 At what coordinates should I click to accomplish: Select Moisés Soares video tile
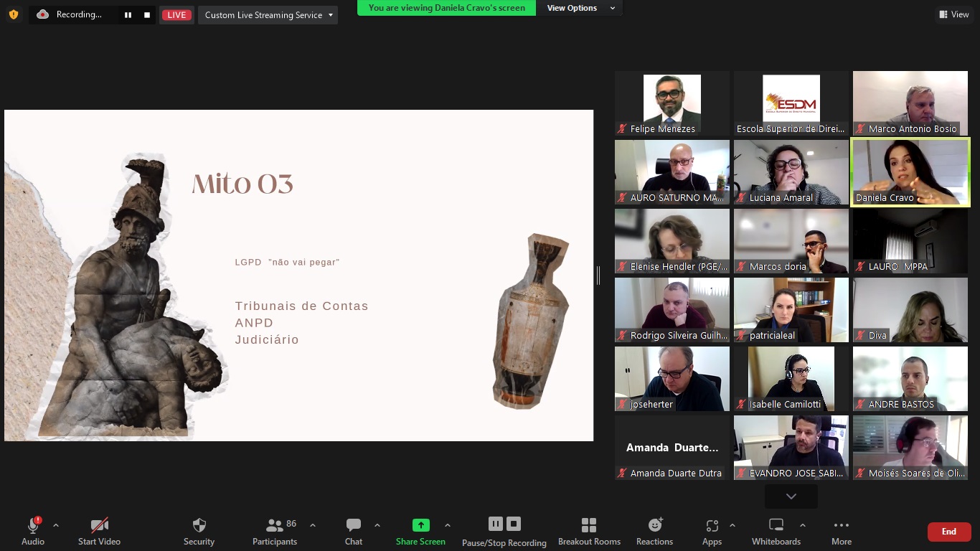coord(910,448)
